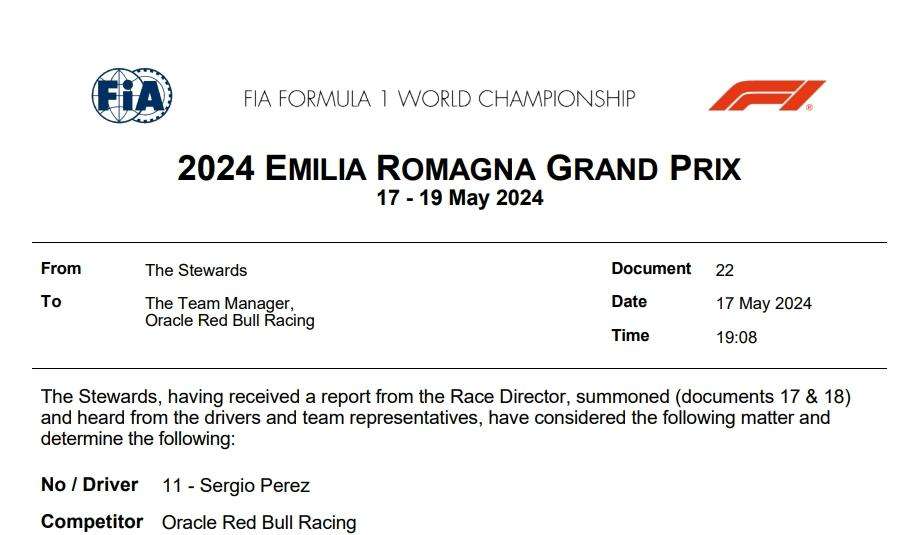The width and height of the screenshot is (922, 535).
Task: Select the 19:08 time value
Action: pos(736,338)
